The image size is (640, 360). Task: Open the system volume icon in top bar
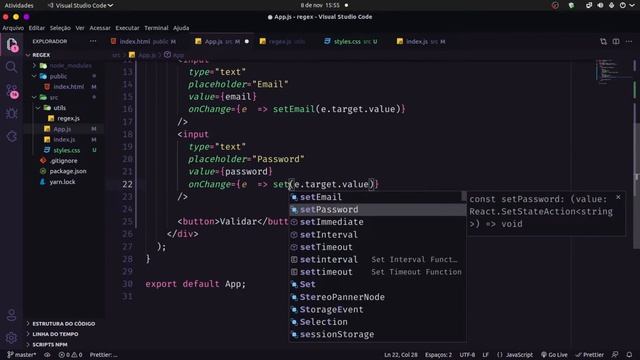(x=600, y=5)
